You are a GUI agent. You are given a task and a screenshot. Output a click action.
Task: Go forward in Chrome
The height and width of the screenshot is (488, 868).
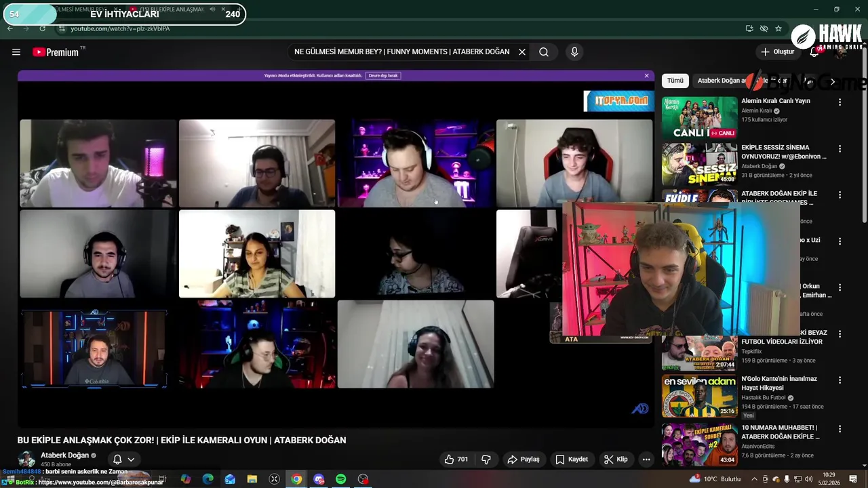[26, 28]
